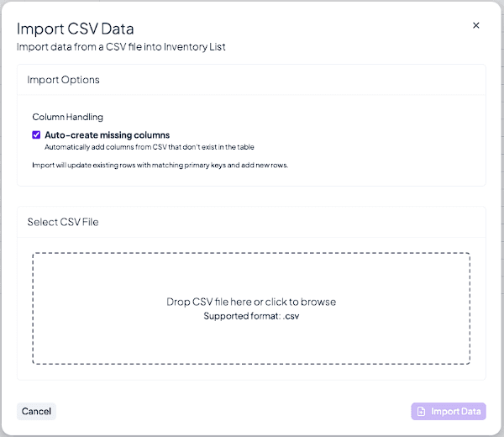Click the auto-add columns description text
The height and width of the screenshot is (437, 504).
pyautogui.click(x=149, y=147)
